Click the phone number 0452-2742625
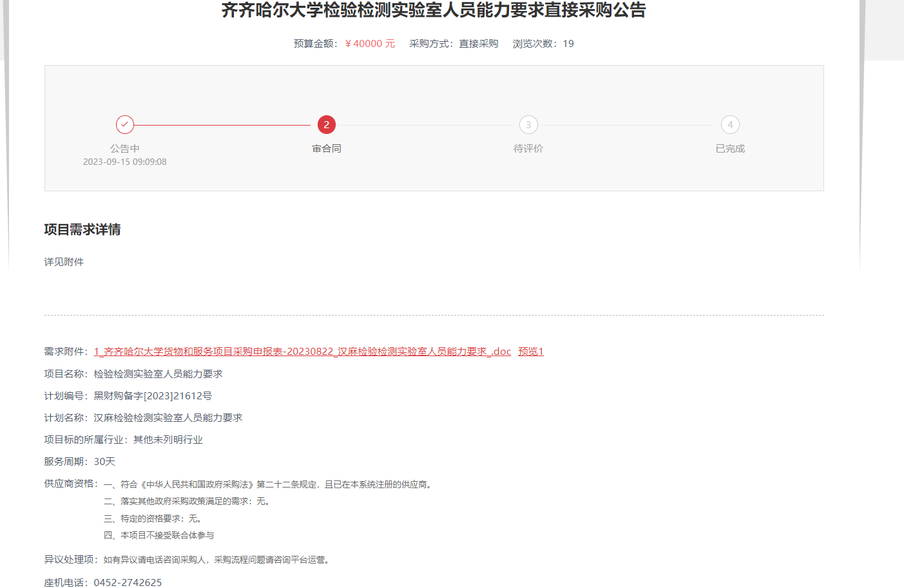This screenshot has height=588, width=904. [128, 582]
